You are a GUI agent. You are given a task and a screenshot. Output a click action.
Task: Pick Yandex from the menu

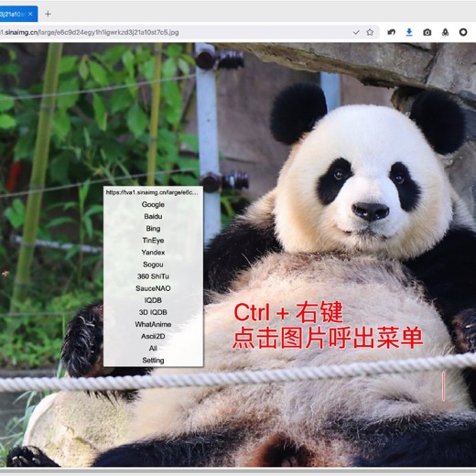(153, 253)
